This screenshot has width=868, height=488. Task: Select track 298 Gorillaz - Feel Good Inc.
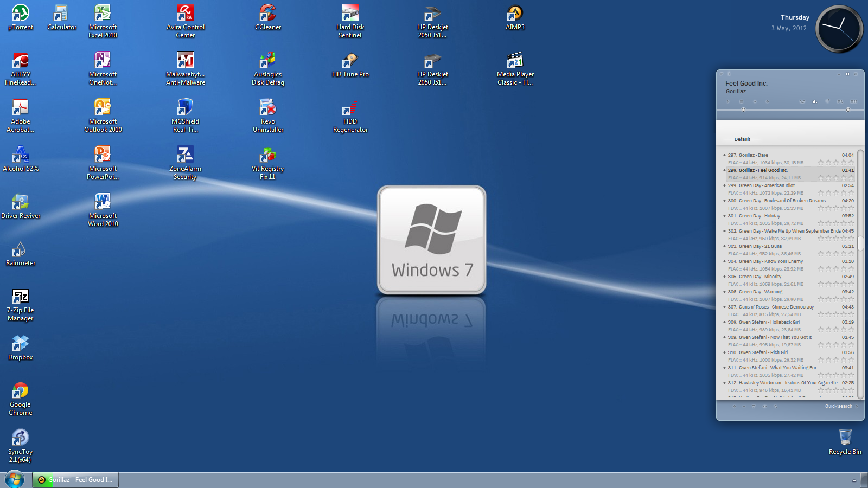[x=788, y=174]
